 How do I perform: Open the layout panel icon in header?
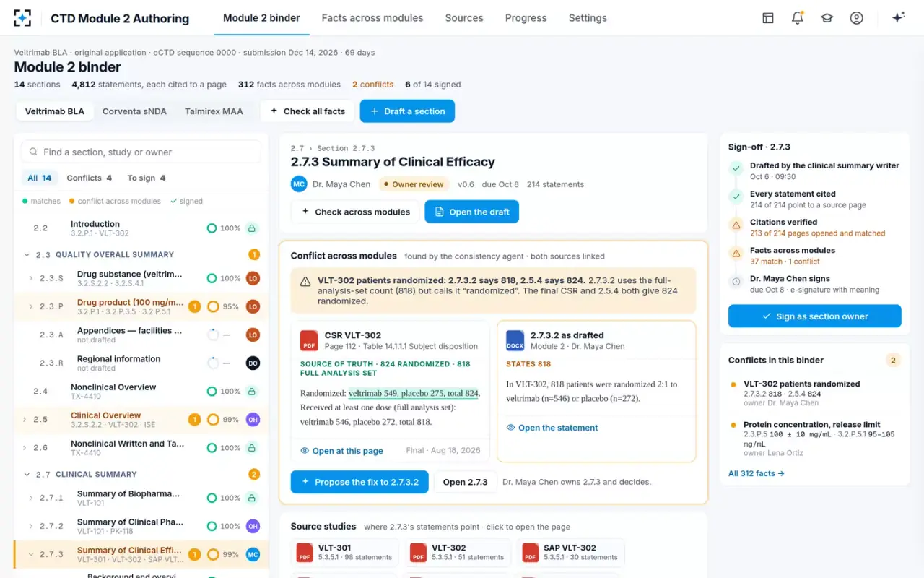point(768,18)
